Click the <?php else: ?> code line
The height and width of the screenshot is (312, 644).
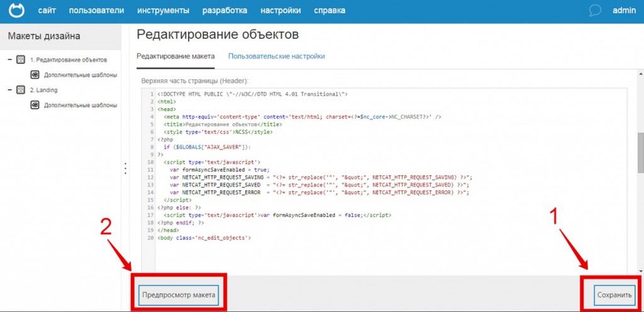pos(179,208)
